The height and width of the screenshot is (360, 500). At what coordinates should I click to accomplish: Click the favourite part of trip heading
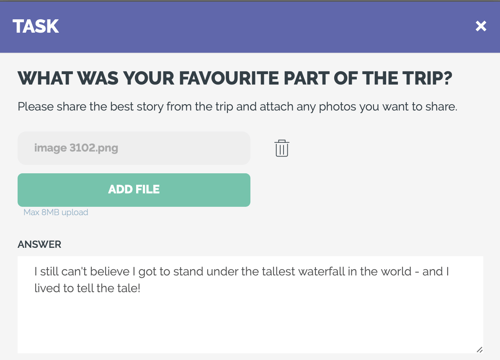[235, 78]
